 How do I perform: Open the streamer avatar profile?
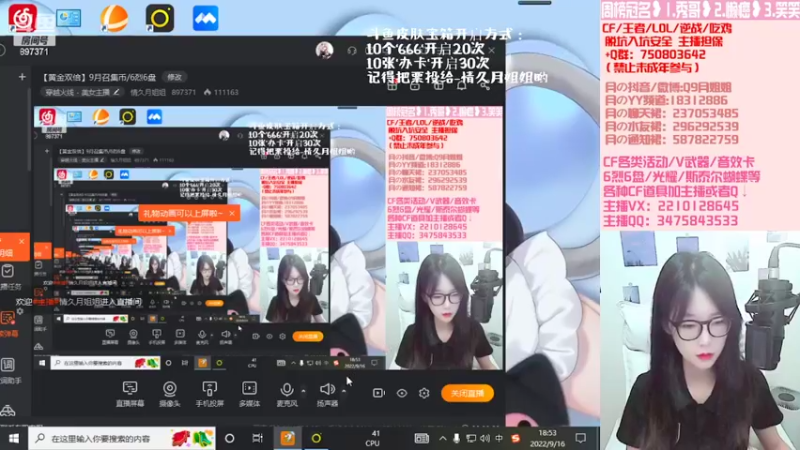coord(324,50)
